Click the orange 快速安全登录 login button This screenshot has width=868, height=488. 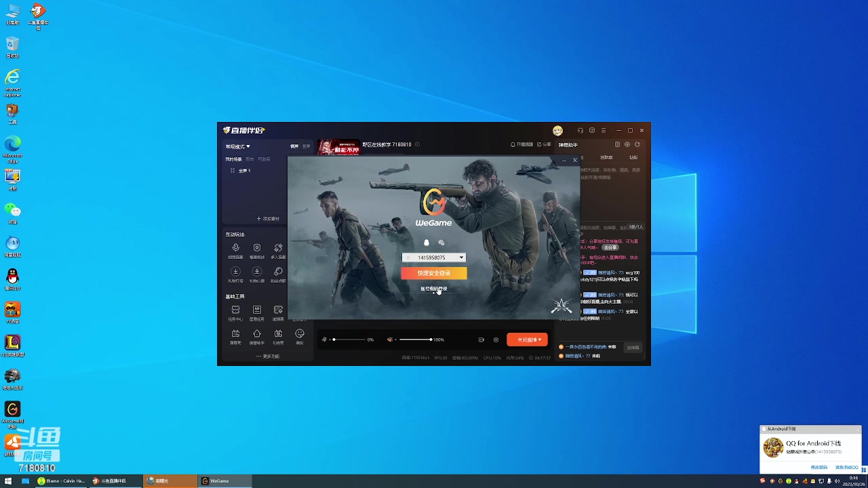(x=434, y=273)
